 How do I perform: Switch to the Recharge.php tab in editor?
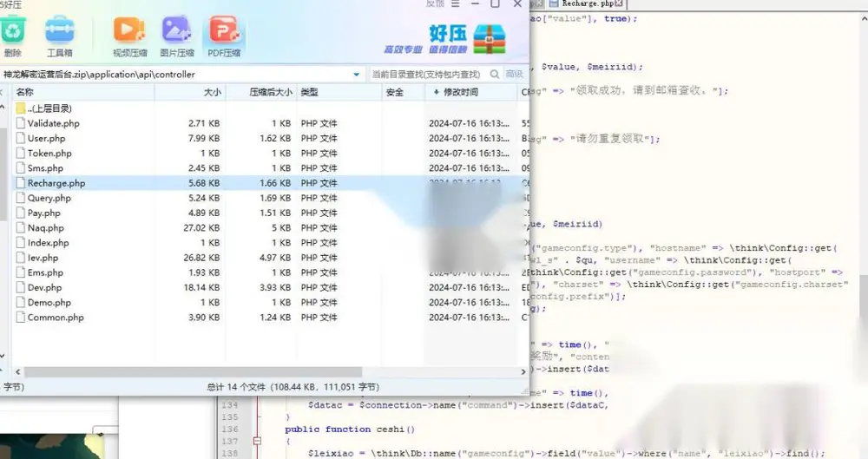coord(588,3)
